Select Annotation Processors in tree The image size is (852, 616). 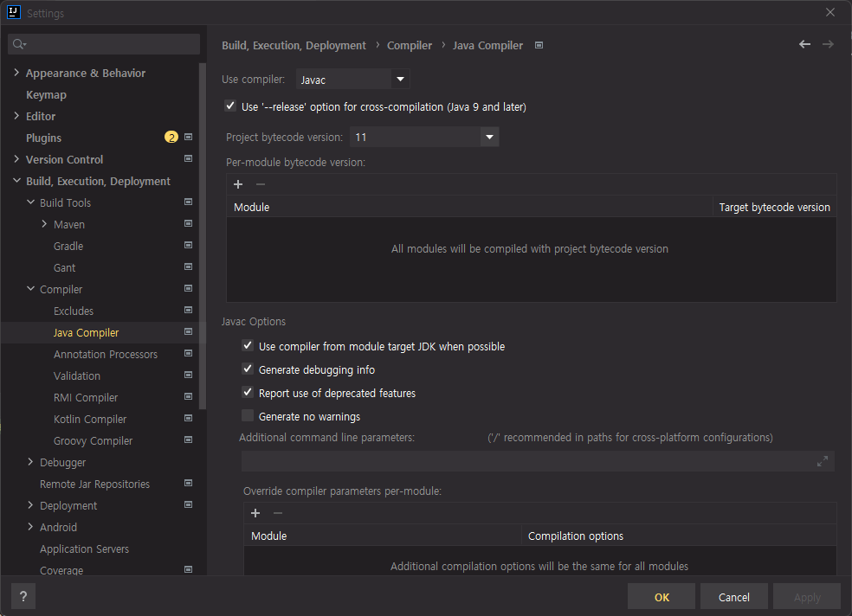[x=106, y=355]
